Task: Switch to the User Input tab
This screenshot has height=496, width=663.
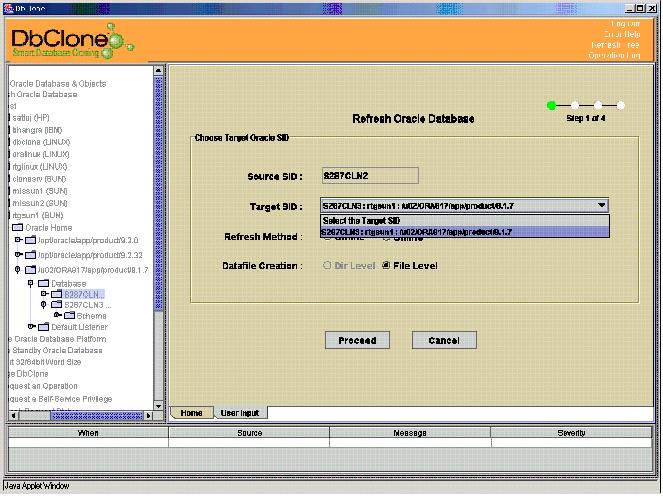Action: (240, 413)
